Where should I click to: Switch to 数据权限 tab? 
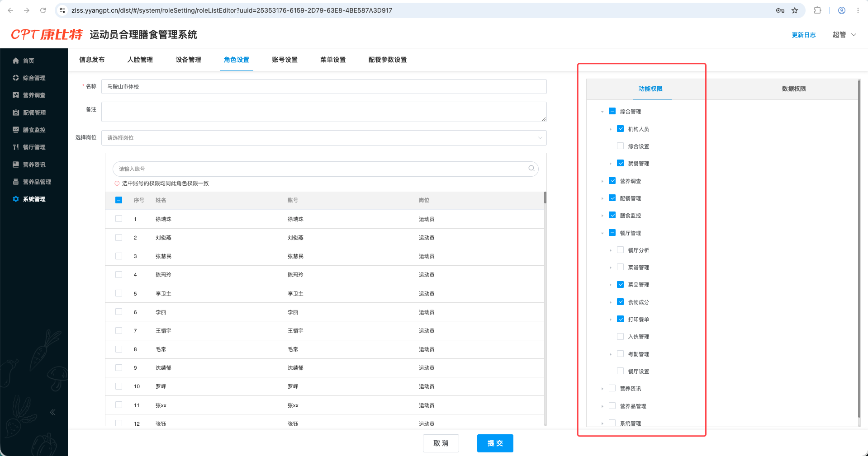[794, 89]
